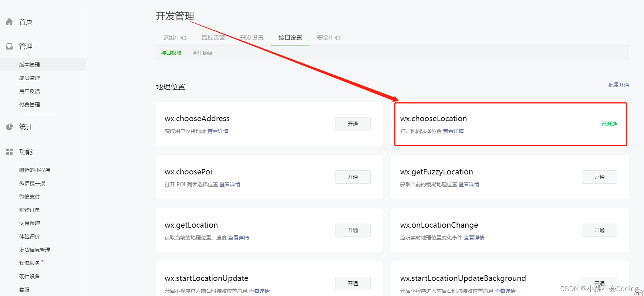The height and width of the screenshot is (296, 644).
Task: Click the pie chart icon beside 统计
Action: pos(9,127)
